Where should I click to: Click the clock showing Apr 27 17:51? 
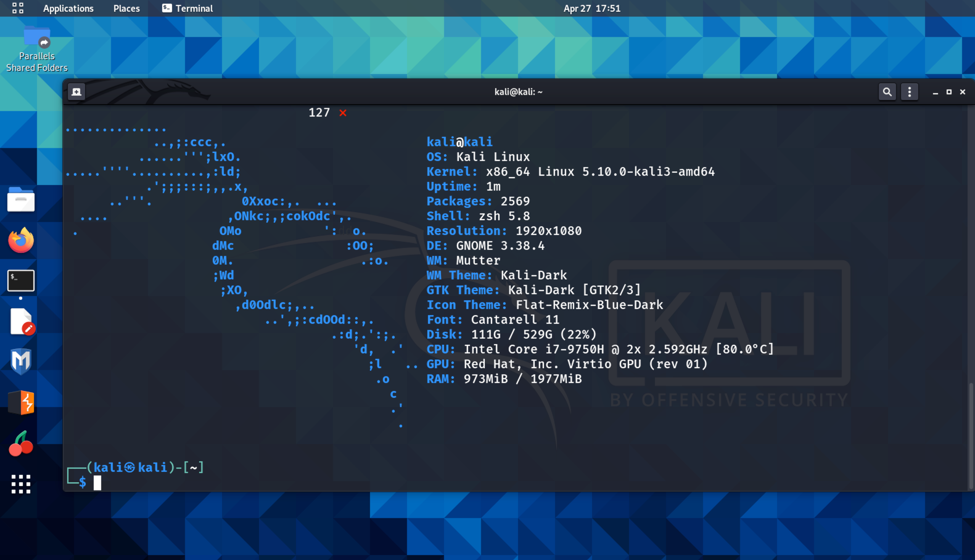coord(592,8)
